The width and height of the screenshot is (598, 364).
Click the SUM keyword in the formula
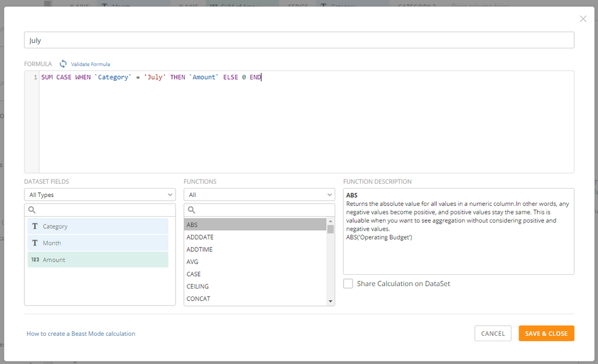(x=47, y=77)
